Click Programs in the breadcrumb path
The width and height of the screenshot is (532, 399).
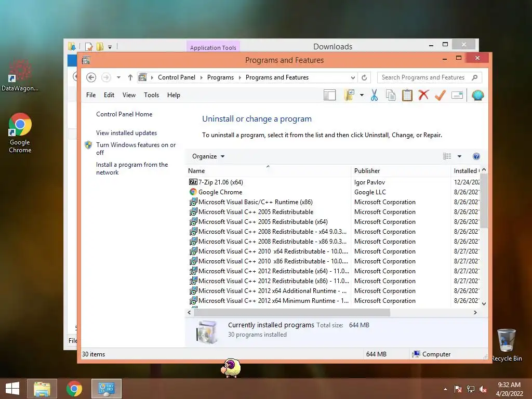pyautogui.click(x=220, y=77)
